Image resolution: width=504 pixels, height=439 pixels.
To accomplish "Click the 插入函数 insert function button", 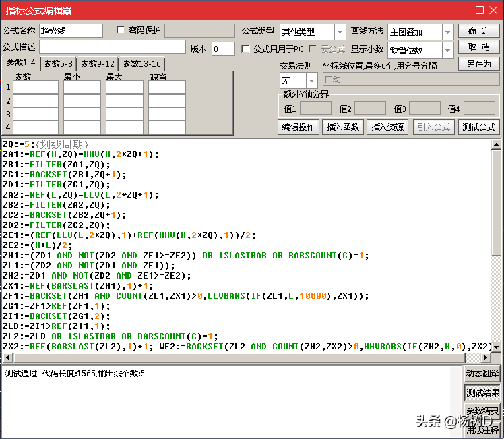I will click(343, 127).
